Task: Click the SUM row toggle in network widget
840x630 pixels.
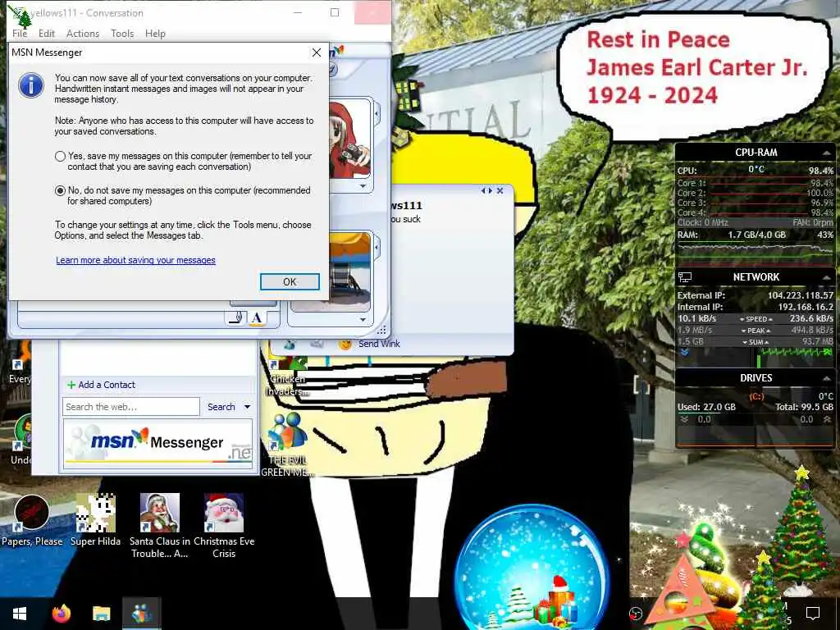Action: click(756, 342)
